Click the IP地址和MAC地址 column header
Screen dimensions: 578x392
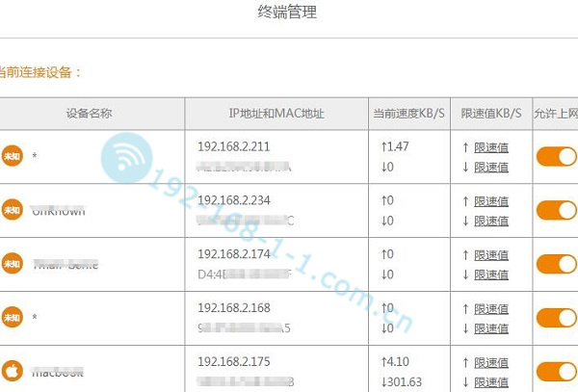(x=276, y=114)
